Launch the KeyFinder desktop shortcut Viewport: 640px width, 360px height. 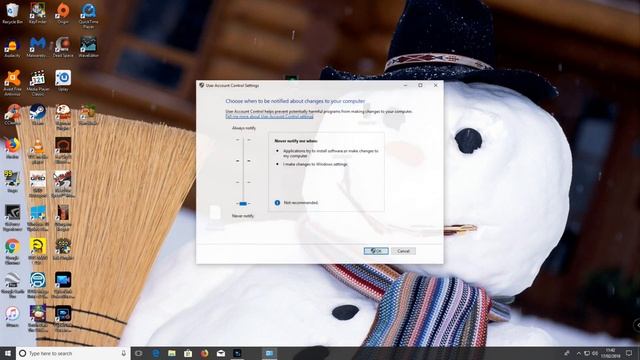[x=38, y=13]
